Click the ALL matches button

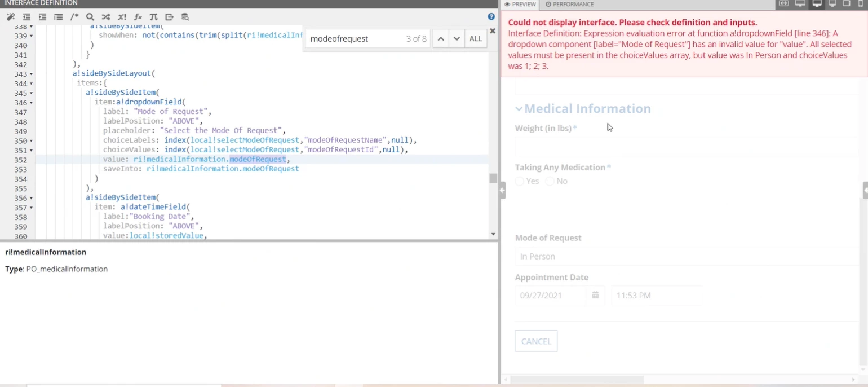pos(476,39)
